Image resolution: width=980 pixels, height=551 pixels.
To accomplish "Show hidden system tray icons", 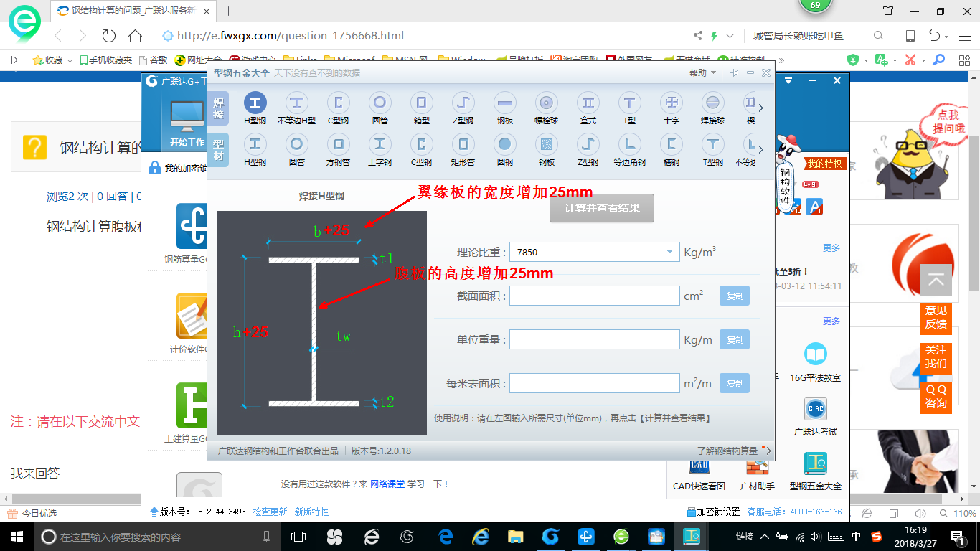I will [x=765, y=537].
